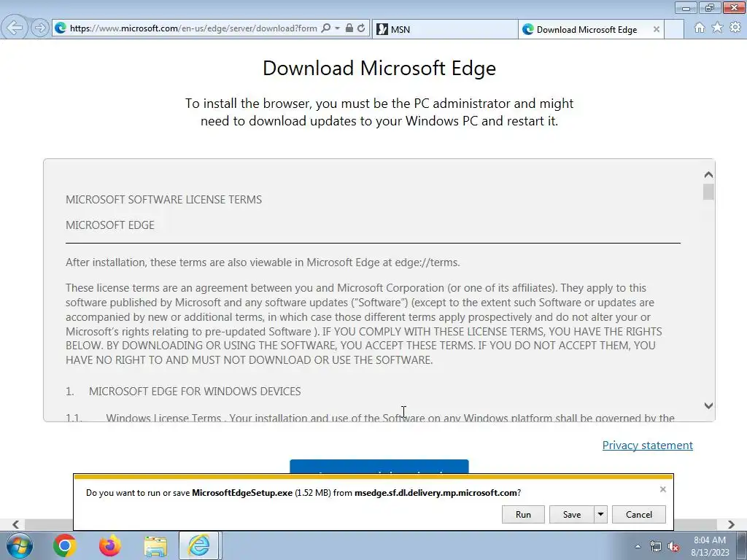Minimize the Internet Explorer window
747x560 pixels.
pyautogui.click(x=686, y=7)
